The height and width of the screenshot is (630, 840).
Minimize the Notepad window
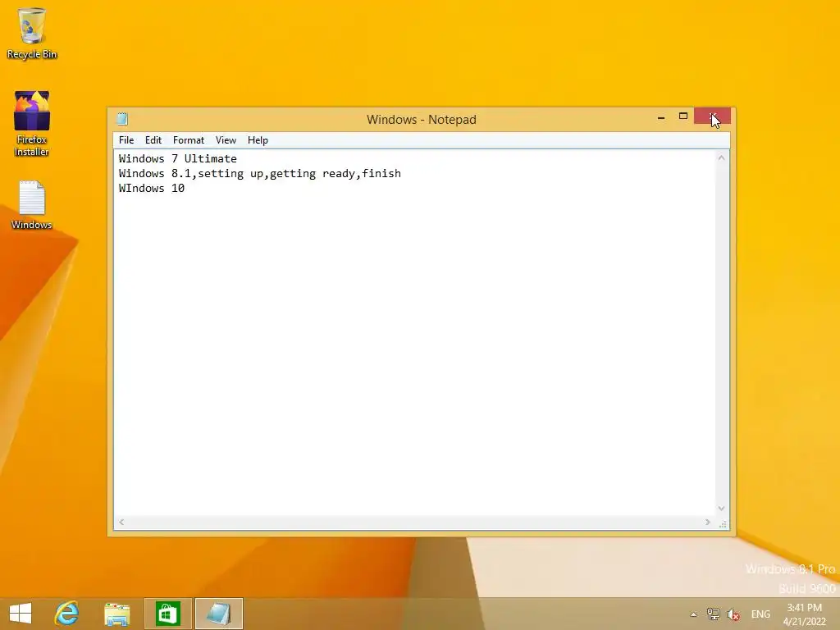(x=661, y=116)
